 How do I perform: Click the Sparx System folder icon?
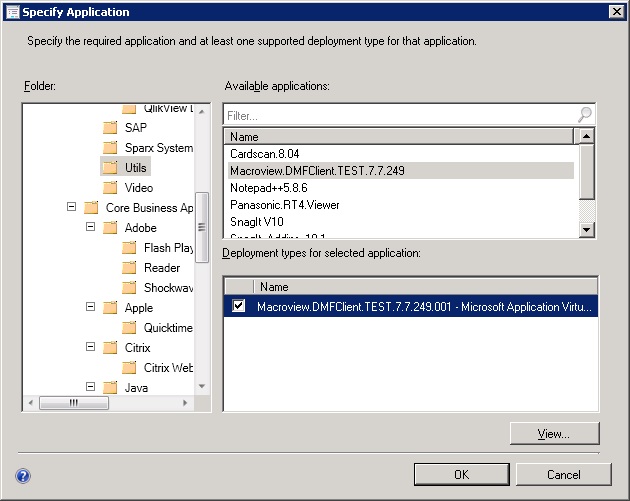[110, 148]
